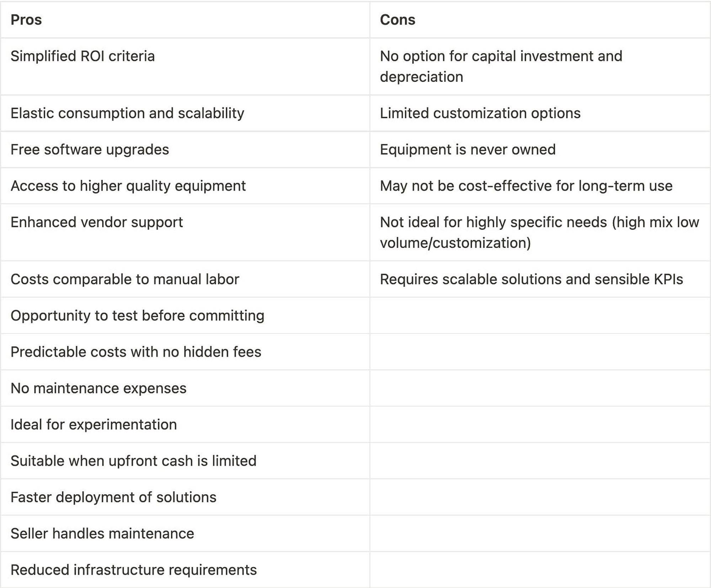
Task: Click the Ideal for experimentation text
Action: [94, 424]
